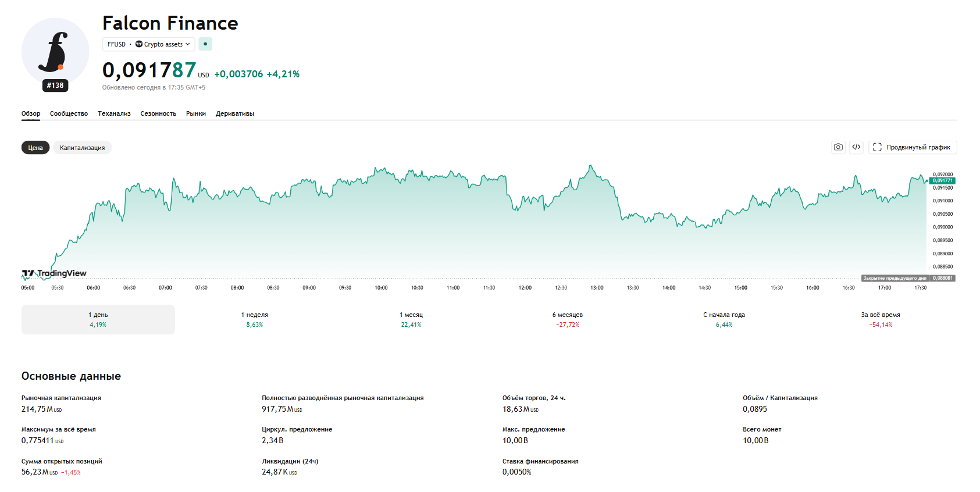
Task: Click the Всего монет value 10,00 B
Action: pyautogui.click(x=756, y=441)
